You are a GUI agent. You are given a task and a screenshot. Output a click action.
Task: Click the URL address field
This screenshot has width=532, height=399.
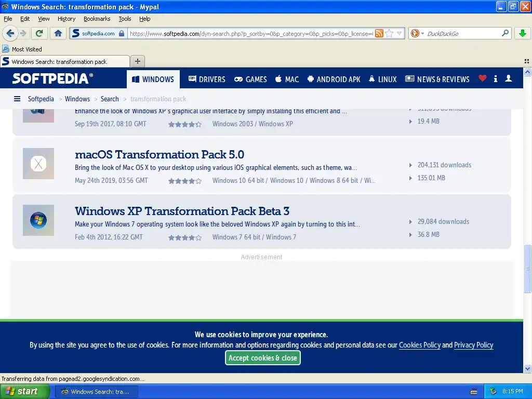click(251, 34)
